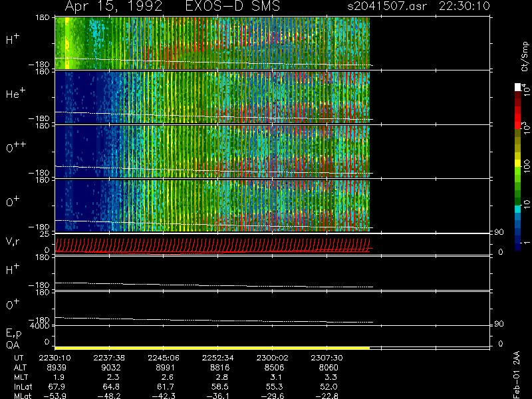Select the MLT value "3.3"
The height and width of the screenshot is (399, 532).
(x=331, y=377)
